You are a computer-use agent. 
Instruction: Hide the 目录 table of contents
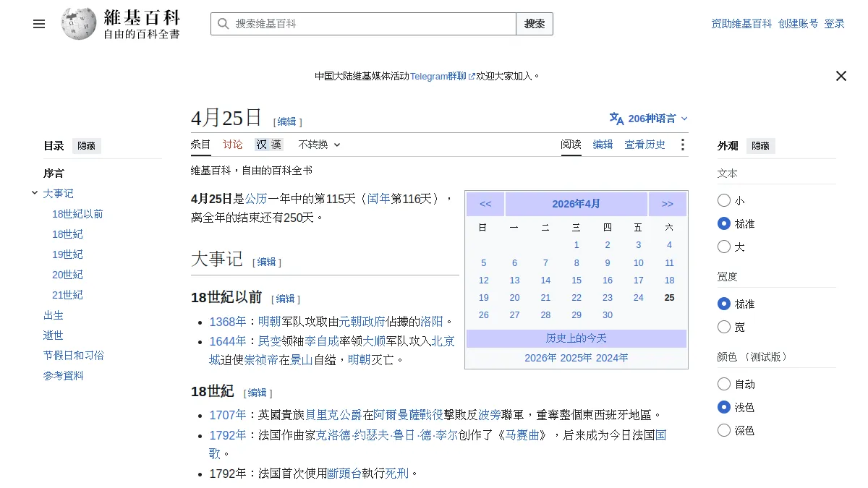click(x=86, y=145)
